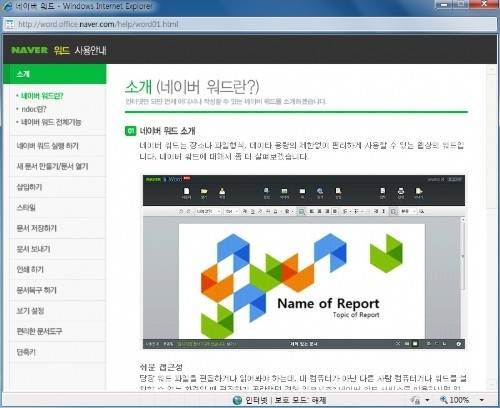Select the 네이버 워드란? sidebar link

pos(42,96)
